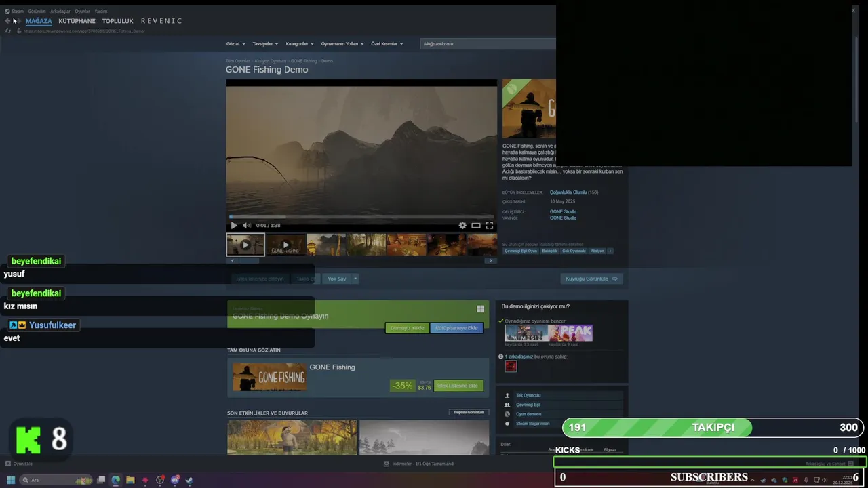Open the Mimesis similar game thumbnail
The image size is (868, 488).
526,333
